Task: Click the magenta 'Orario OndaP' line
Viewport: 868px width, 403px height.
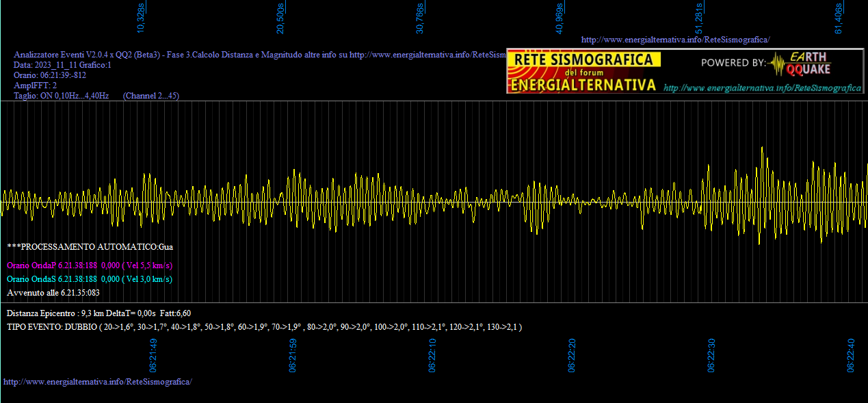Action: pos(90,265)
